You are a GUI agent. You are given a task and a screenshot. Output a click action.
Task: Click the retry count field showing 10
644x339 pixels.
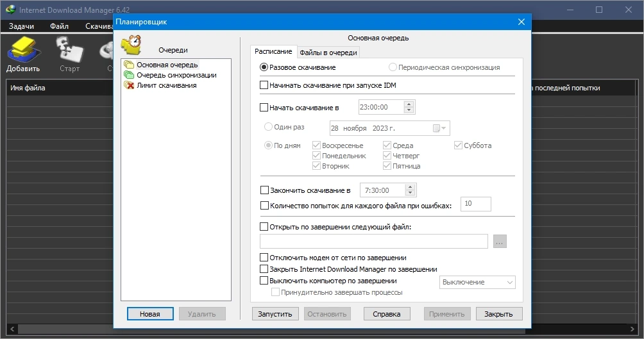(x=476, y=204)
